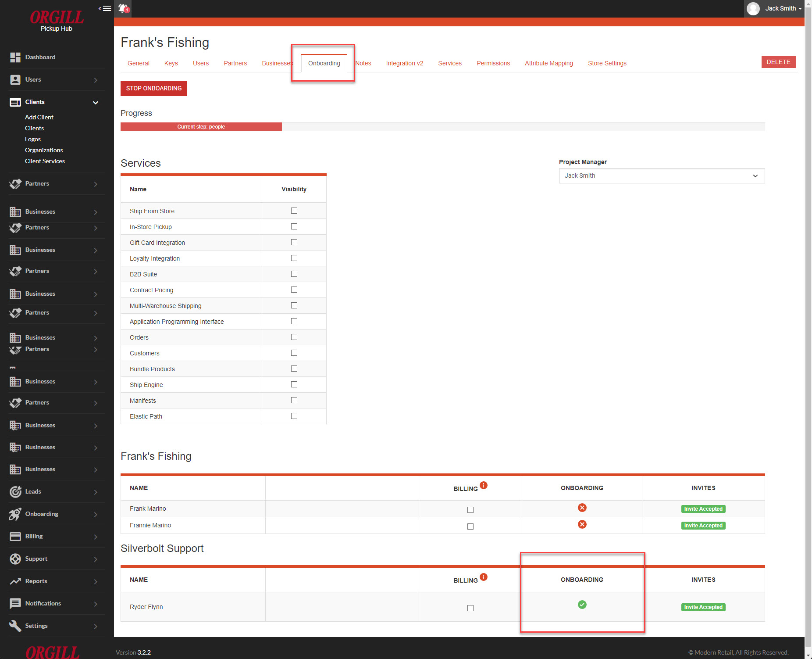The height and width of the screenshot is (659, 812).
Task: Switch to the General tab
Action: [x=139, y=63]
